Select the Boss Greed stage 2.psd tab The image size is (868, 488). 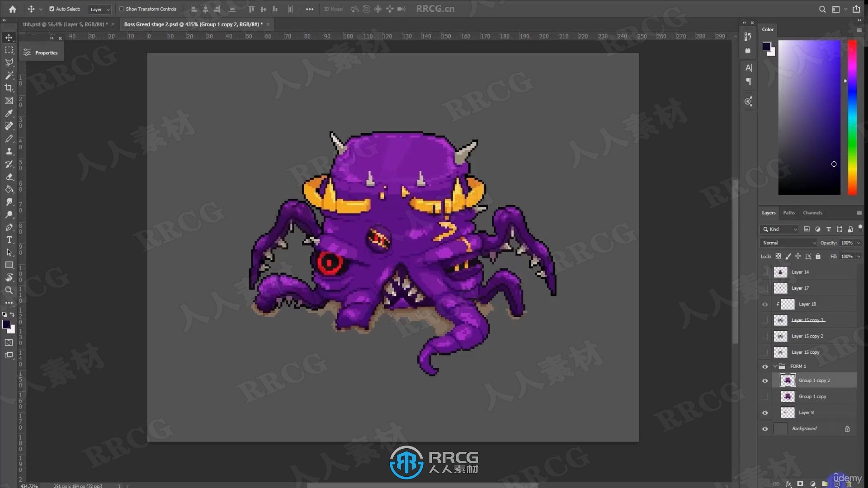tap(193, 24)
